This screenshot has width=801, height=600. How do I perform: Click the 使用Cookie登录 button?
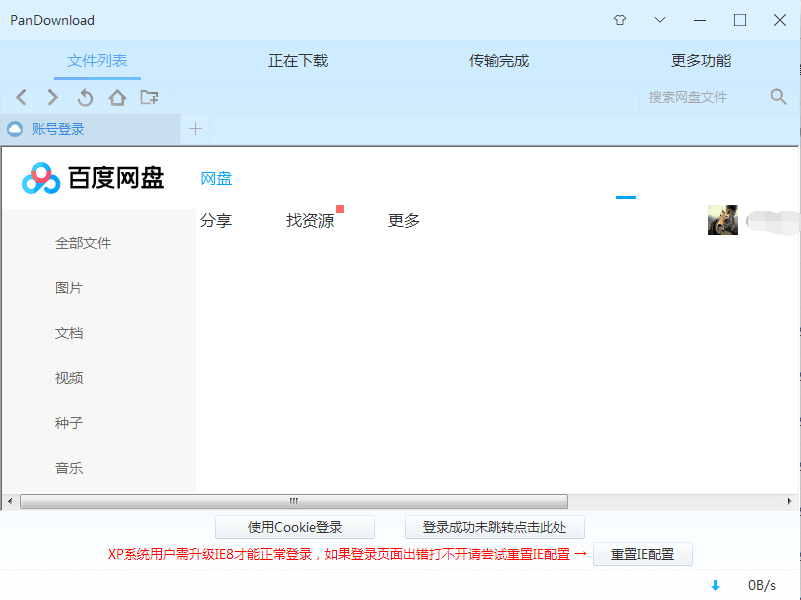pos(295,527)
